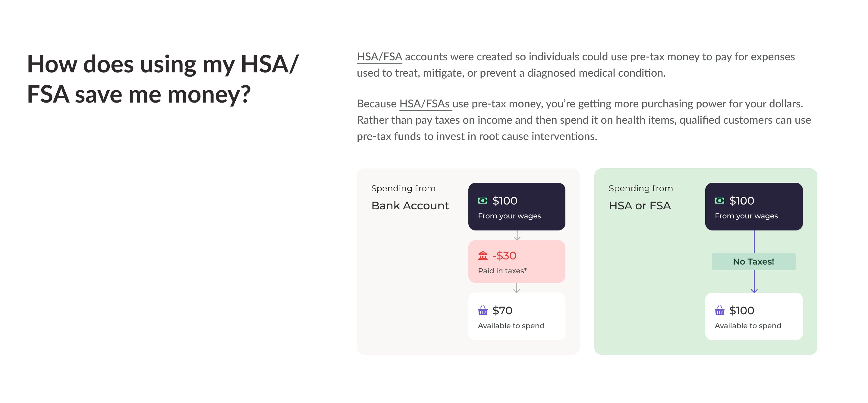The image size is (868, 403).
Task: Click the purple basket icon beside $100
Action: pyautogui.click(x=719, y=311)
